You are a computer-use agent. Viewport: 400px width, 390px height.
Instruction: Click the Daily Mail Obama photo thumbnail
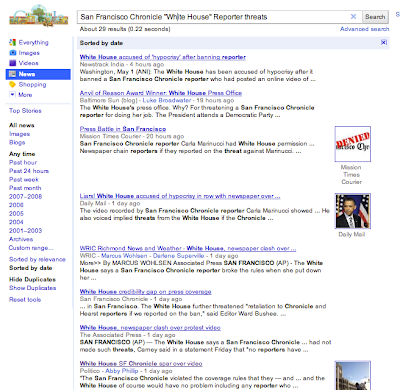pos(353,211)
